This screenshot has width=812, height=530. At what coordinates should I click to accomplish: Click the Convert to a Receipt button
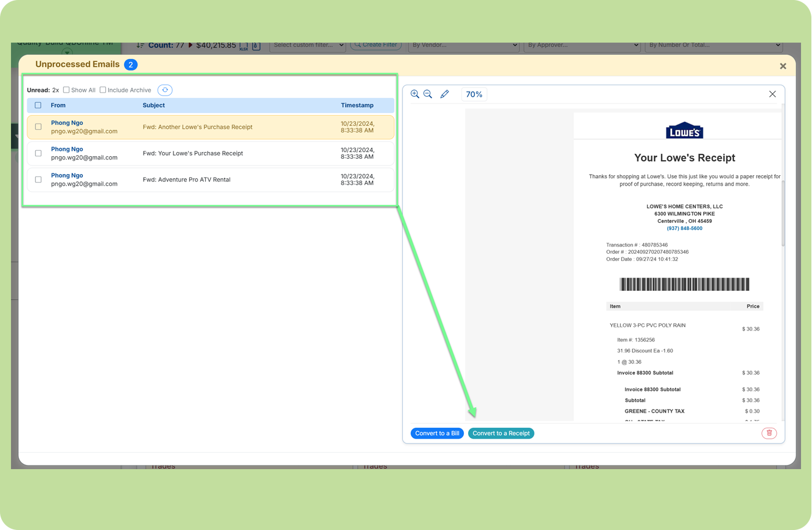501,433
